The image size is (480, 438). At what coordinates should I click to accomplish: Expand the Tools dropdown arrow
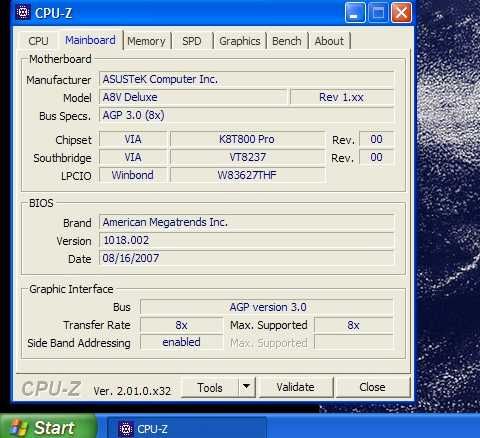coord(247,387)
